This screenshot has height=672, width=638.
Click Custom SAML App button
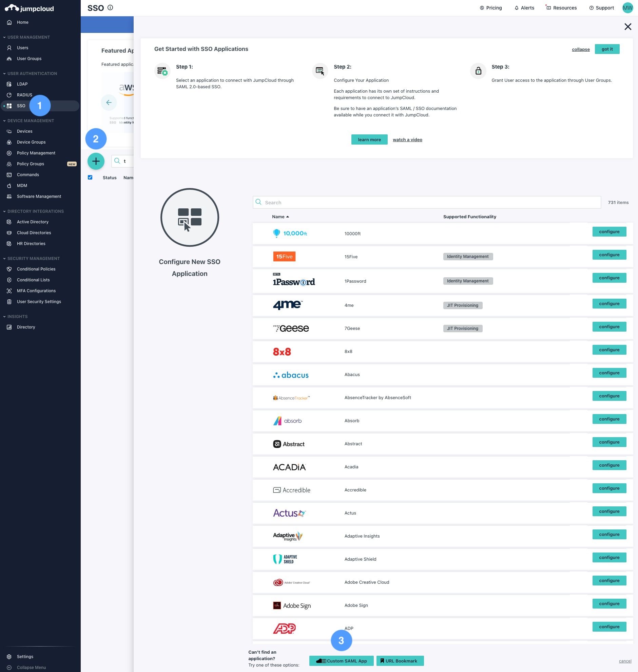click(x=341, y=661)
